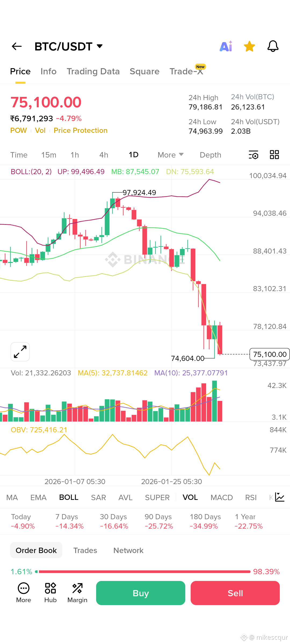Open the AI assistant icon

pyautogui.click(x=226, y=46)
